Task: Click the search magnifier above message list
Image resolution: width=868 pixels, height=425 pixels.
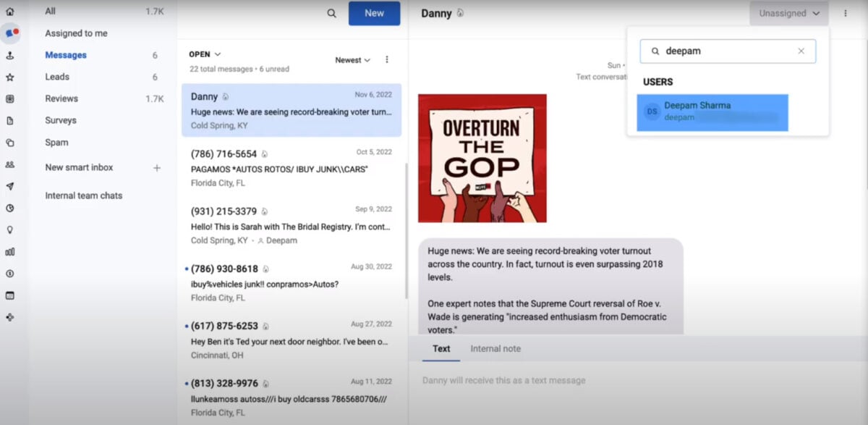Action: click(331, 13)
